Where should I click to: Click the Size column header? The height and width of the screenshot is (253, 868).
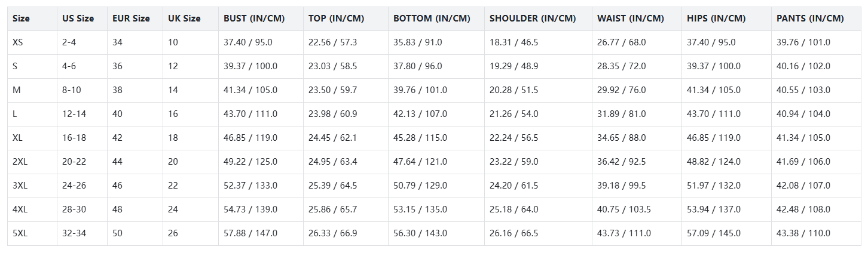pos(21,18)
